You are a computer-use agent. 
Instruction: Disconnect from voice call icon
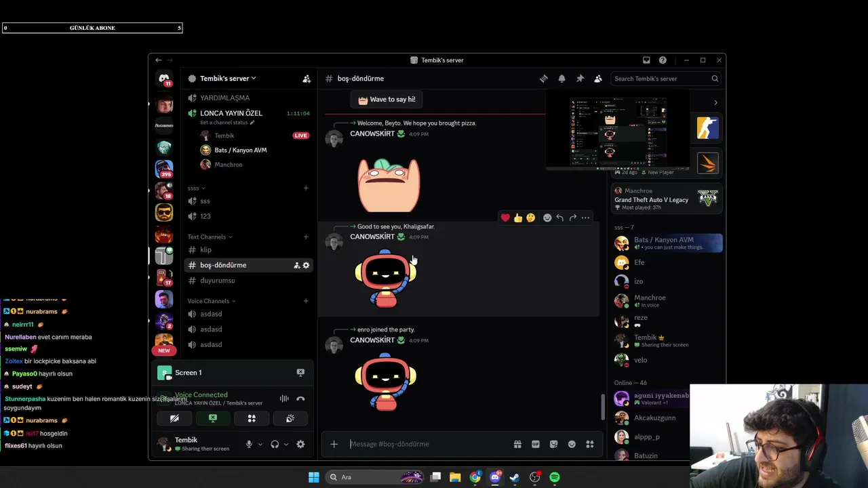coord(300,399)
